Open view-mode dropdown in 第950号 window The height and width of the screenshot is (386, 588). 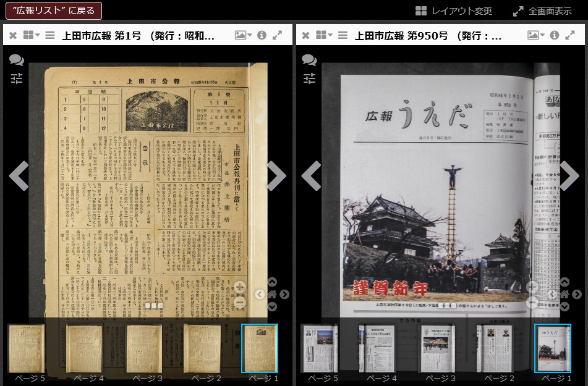pos(325,35)
